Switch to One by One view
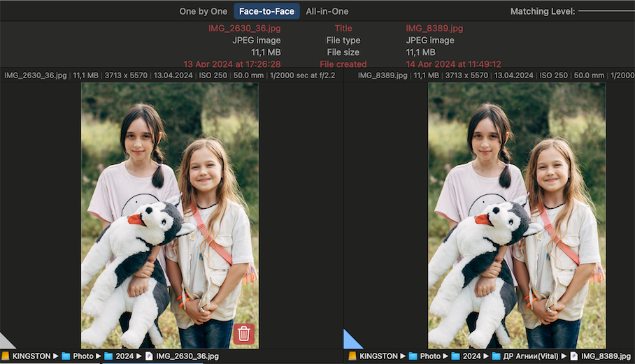 click(204, 11)
